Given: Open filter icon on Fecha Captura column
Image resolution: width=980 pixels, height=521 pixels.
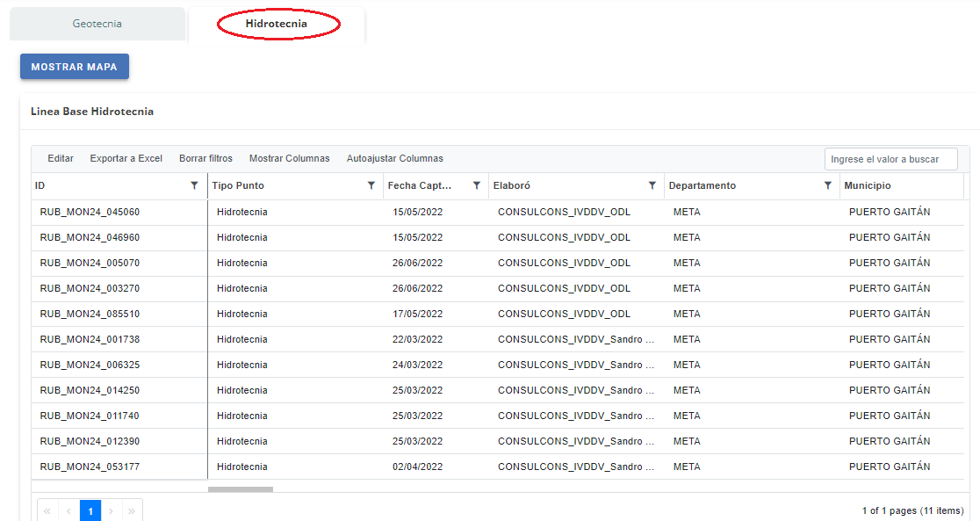Looking at the screenshot, I should point(476,186).
